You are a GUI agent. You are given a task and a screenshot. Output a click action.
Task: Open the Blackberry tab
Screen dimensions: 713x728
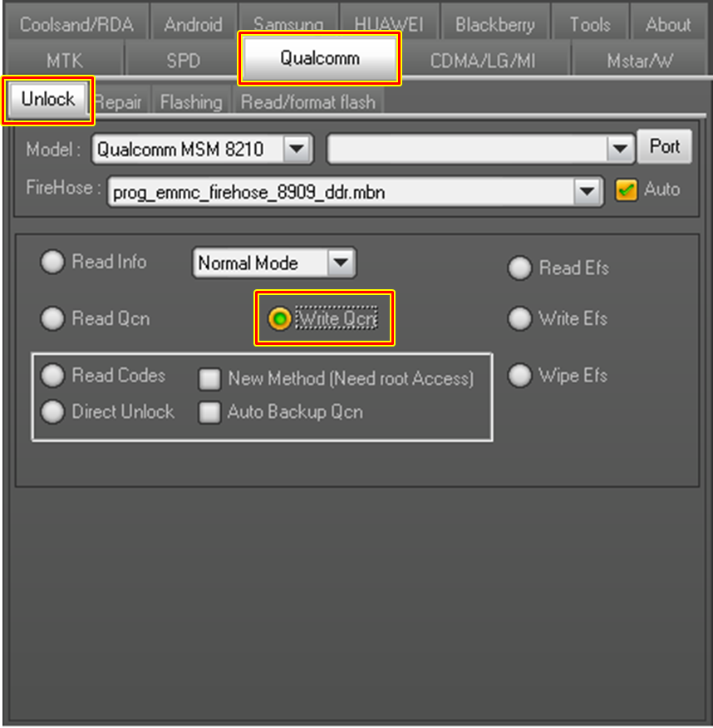[x=494, y=22]
